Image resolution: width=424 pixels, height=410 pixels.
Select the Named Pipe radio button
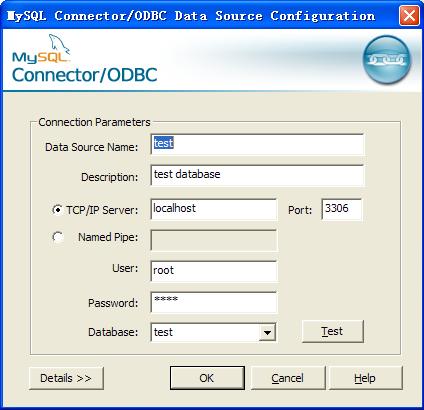pos(57,237)
